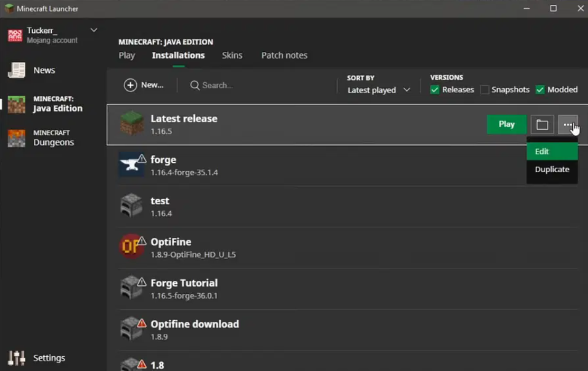Choose Edit from the context menu
Screen dimensions: 588x371
pyautogui.click(x=552, y=151)
